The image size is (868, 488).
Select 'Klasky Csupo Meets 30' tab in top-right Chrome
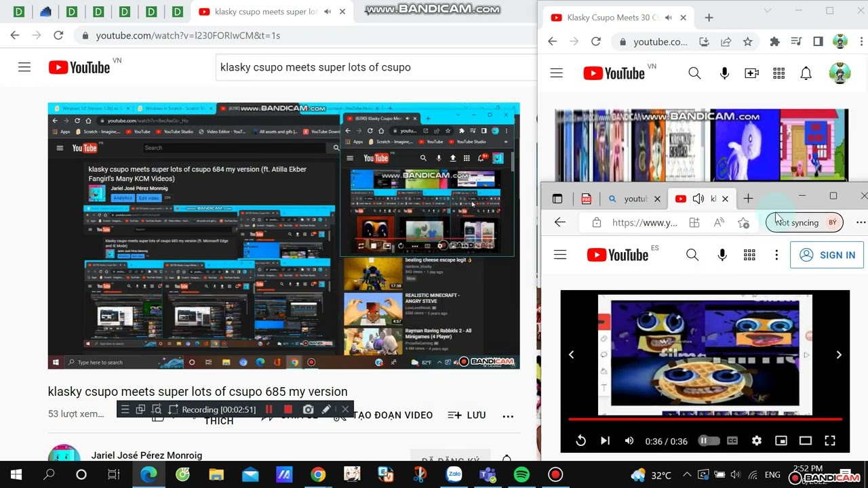614,18
